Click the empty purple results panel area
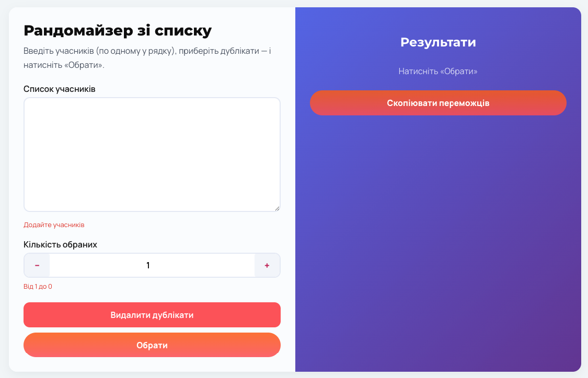The image size is (588, 378). coord(438,235)
